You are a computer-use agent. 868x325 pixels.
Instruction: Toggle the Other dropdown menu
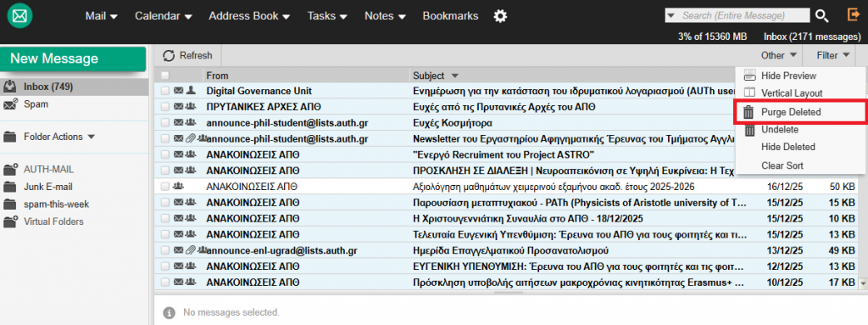click(778, 55)
